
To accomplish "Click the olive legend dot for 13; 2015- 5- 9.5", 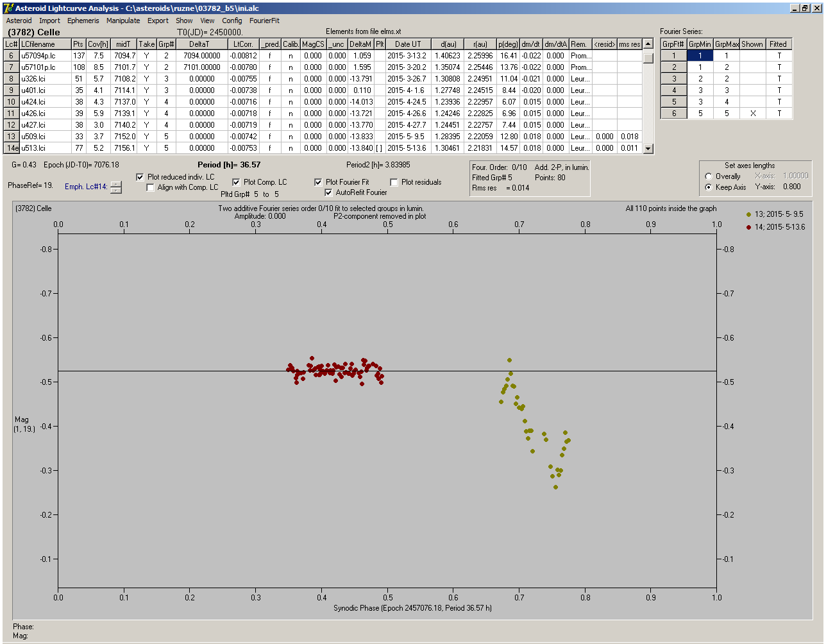I will (749, 214).
